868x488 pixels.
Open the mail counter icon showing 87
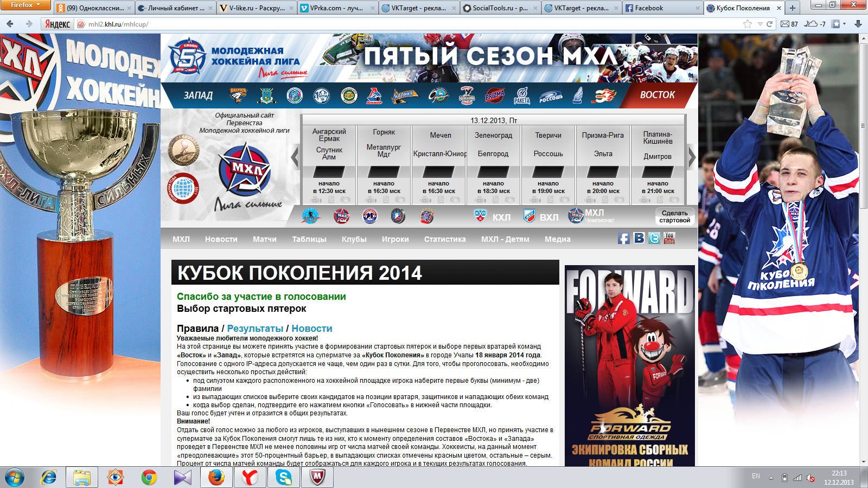click(789, 24)
